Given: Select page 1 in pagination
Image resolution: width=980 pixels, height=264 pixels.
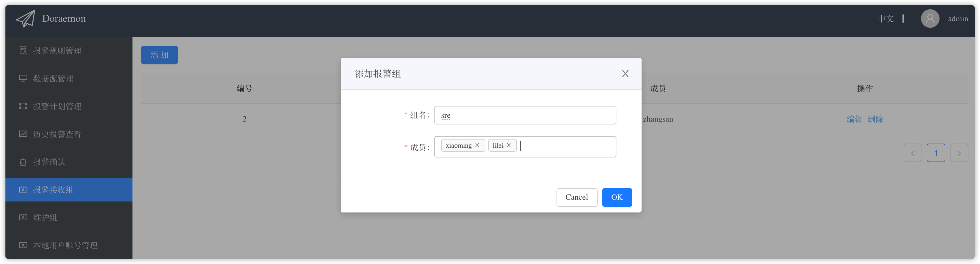Looking at the screenshot, I should coord(936,153).
